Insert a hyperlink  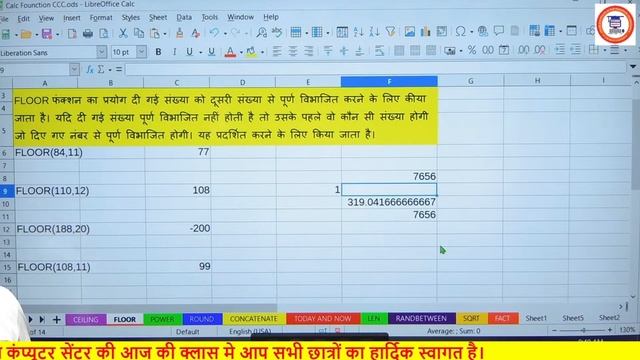pyautogui.click(x=482, y=31)
